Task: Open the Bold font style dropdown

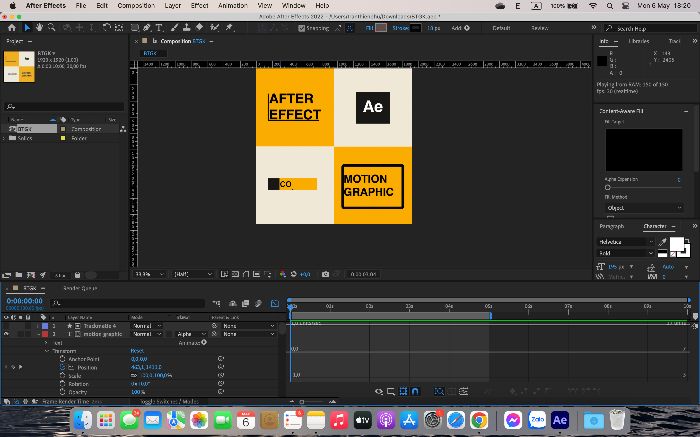Action: click(625, 253)
